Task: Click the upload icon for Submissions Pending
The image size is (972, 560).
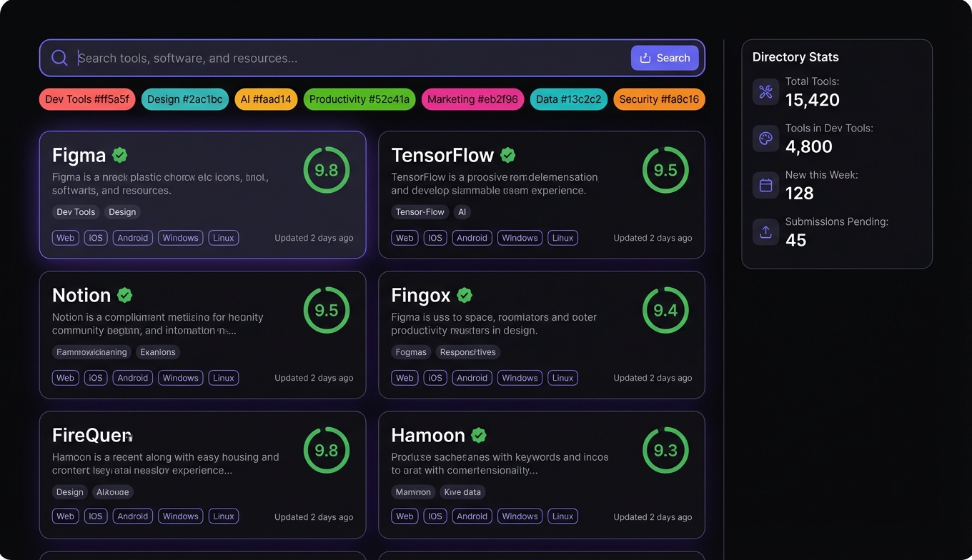Action: coord(765,232)
